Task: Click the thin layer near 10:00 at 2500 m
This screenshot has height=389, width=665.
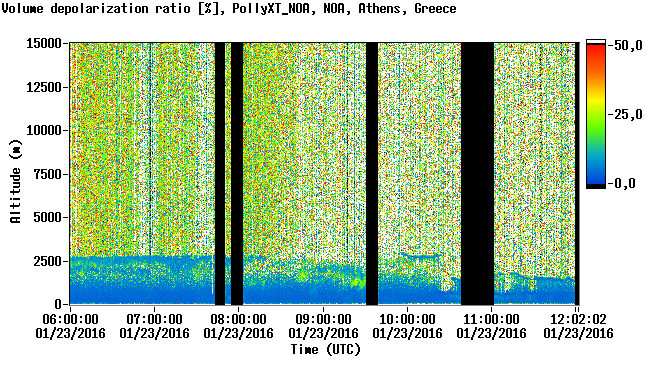Action: coord(420,256)
